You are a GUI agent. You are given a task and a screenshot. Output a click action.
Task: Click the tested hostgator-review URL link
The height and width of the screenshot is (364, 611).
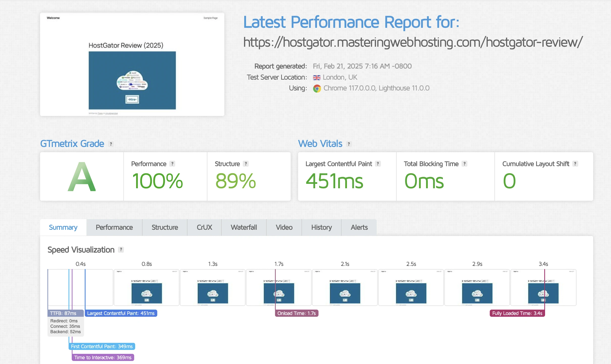coord(413,42)
